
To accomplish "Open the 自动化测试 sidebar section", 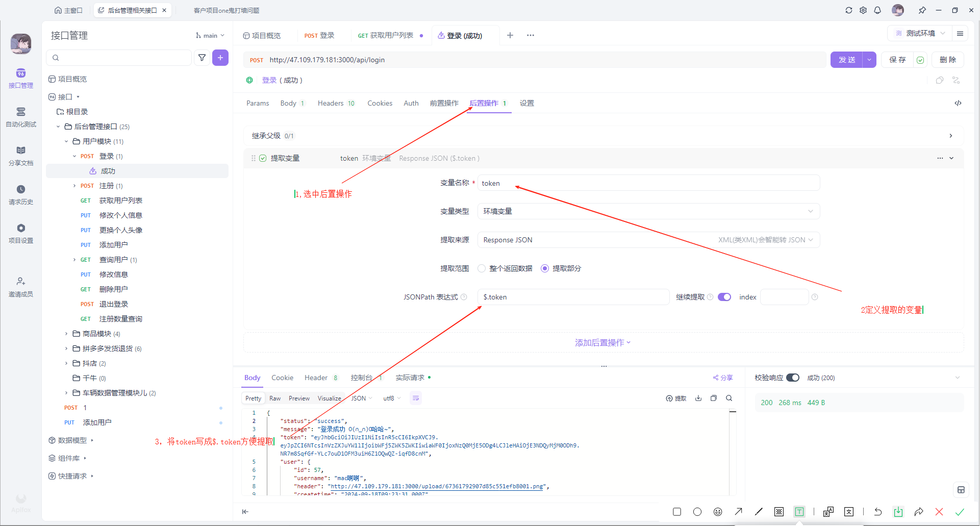I will coord(21,117).
